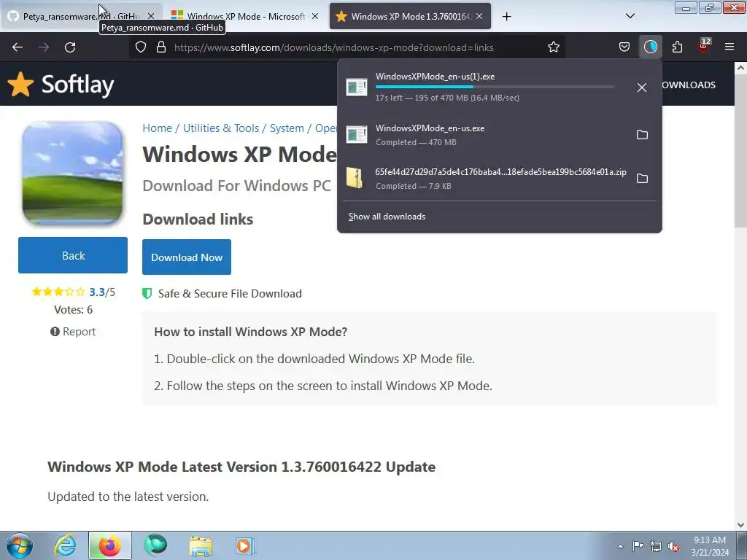747x560 pixels.
Task: Go back with the browser back arrow
Action: [18, 47]
